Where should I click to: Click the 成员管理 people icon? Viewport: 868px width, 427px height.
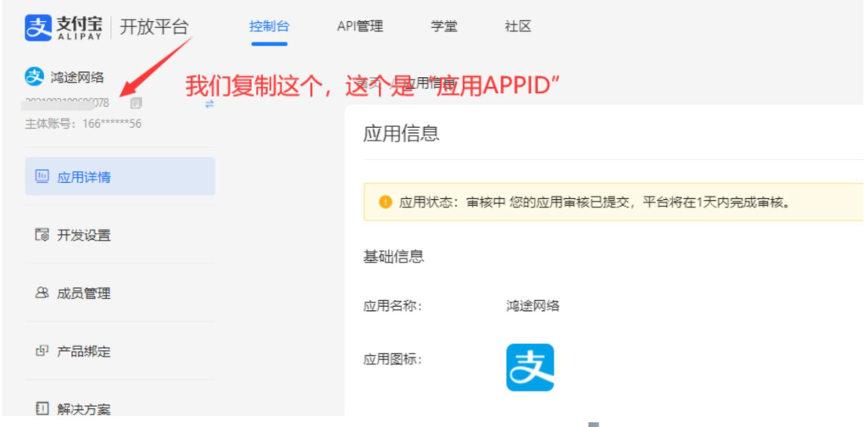pyautogui.click(x=42, y=293)
